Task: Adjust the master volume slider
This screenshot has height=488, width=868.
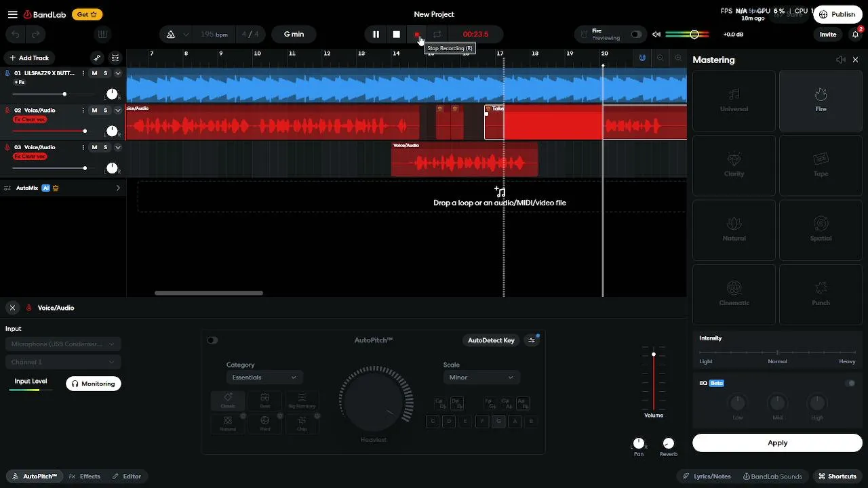Action: pyautogui.click(x=687, y=35)
